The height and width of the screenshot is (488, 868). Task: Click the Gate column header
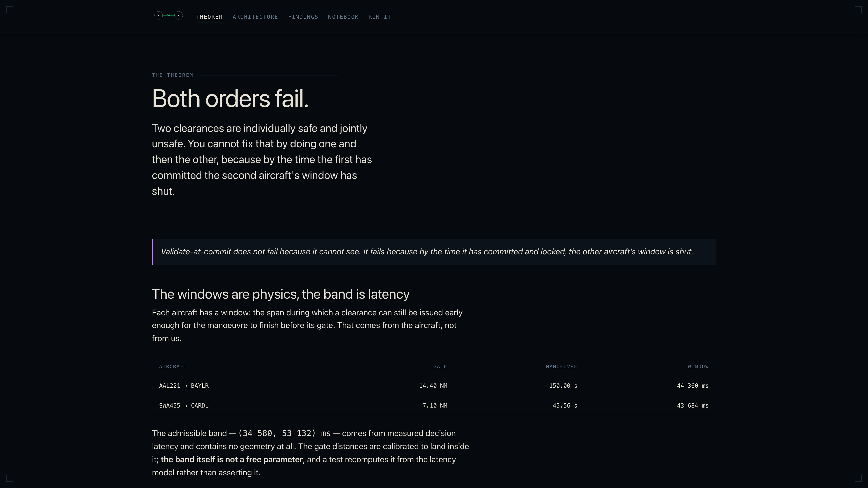tap(440, 366)
